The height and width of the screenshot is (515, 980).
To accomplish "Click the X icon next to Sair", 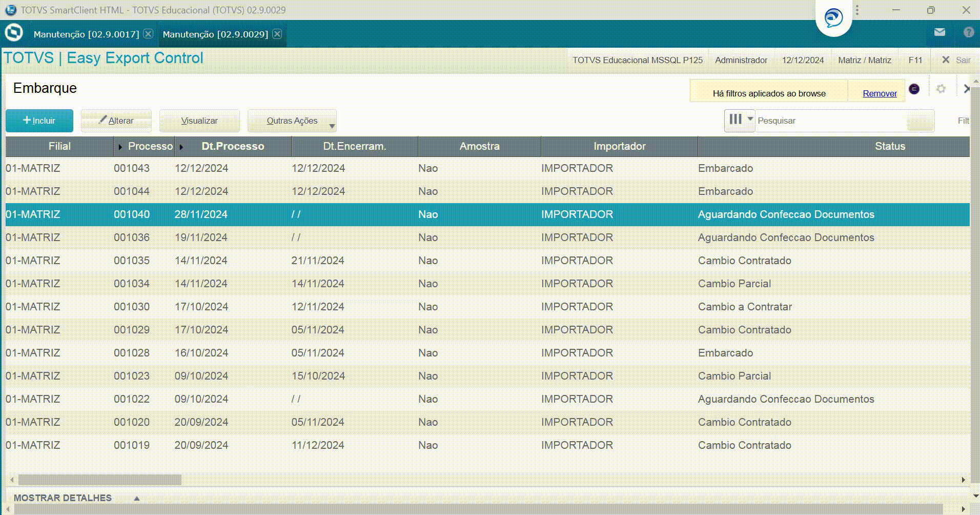I will click(x=946, y=60).
